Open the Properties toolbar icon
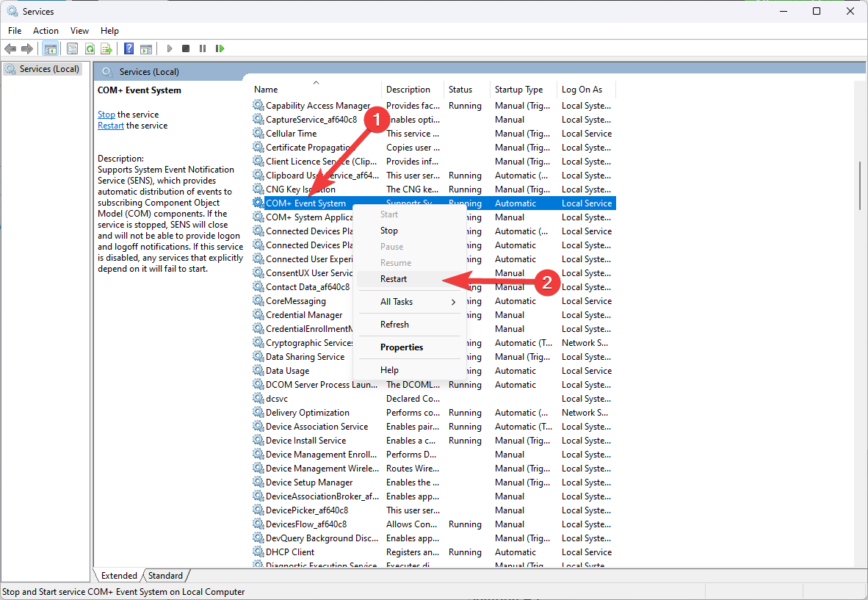 point(72,48)
